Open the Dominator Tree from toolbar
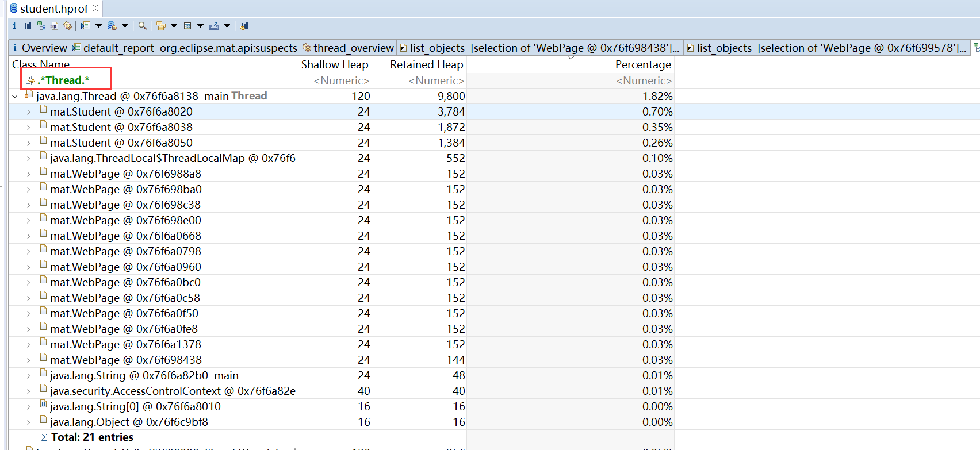 (41, 26)
